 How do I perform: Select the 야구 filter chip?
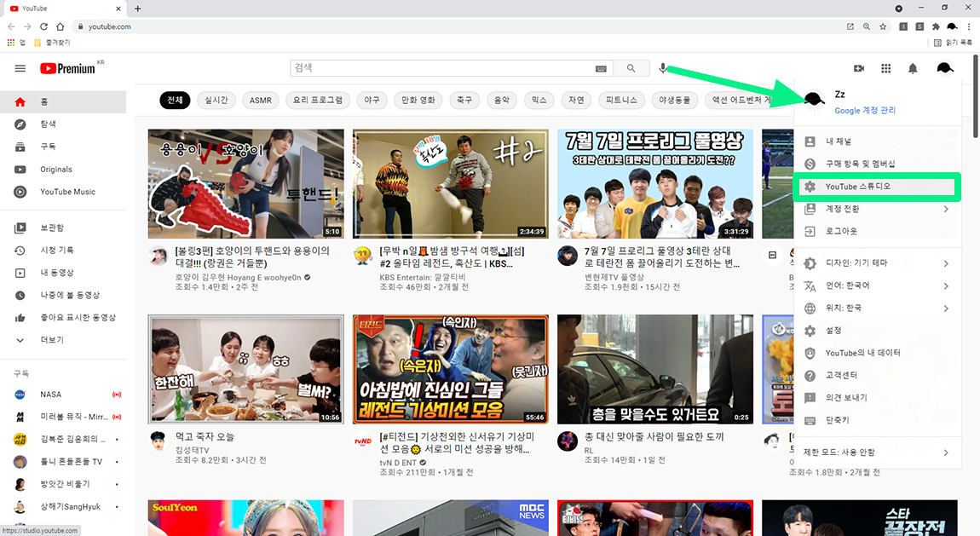tap(372, 100)
